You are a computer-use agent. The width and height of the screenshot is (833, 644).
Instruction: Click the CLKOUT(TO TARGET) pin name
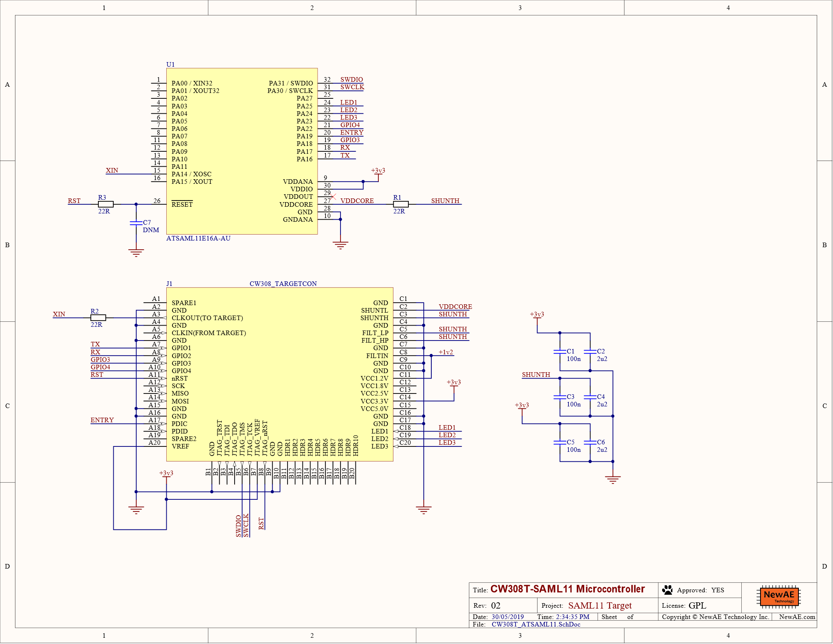click(x=207, y=318)
